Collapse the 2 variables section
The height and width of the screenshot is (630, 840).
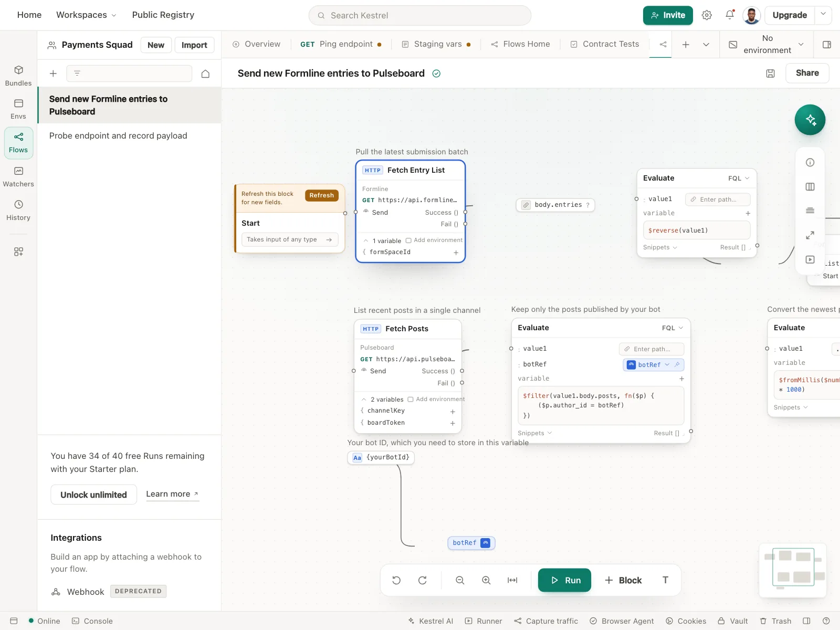364,400
